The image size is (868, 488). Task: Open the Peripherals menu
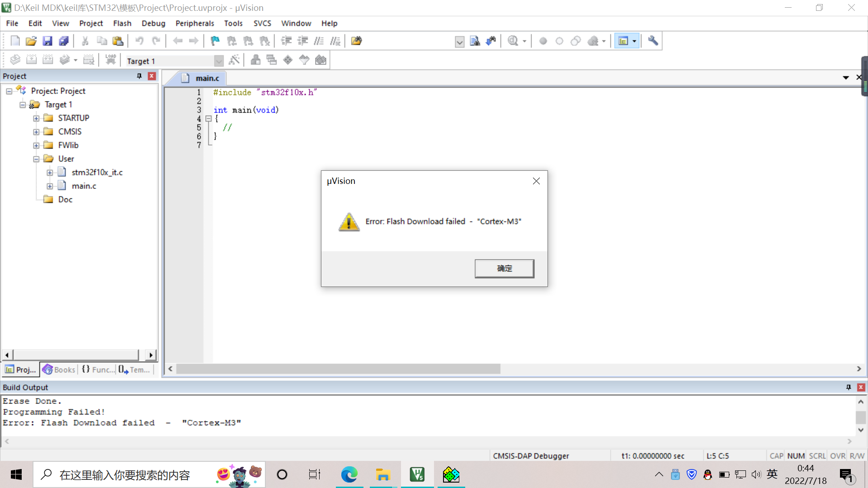click(x=194, y=23)
